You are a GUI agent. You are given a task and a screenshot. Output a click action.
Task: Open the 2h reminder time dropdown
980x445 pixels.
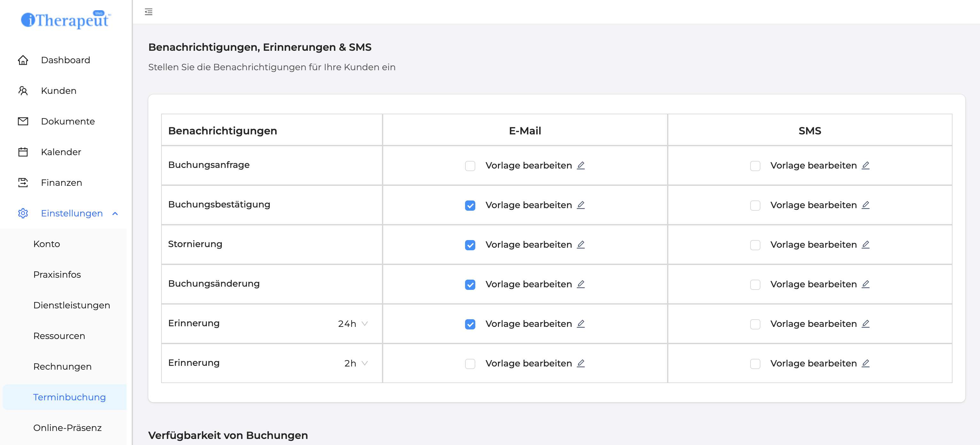pos(356,363)
